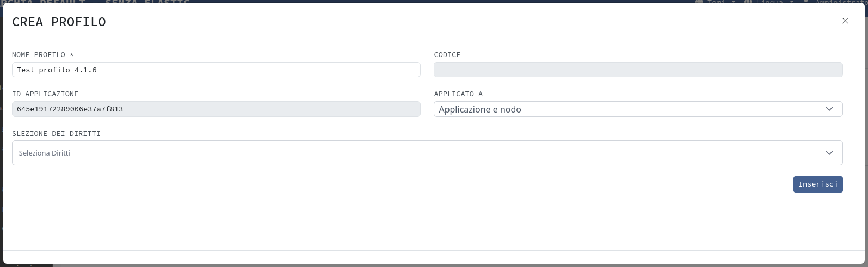Click the Codice label
Screen dimensions: 868x267
[447, 55]
